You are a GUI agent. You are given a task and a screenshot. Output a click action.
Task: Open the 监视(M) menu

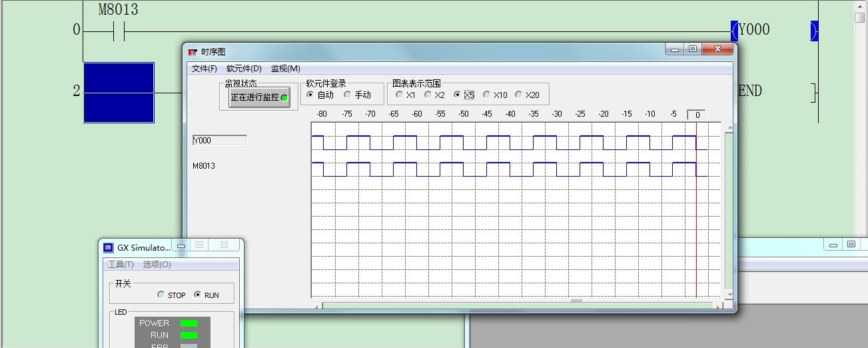click(285, 69)
